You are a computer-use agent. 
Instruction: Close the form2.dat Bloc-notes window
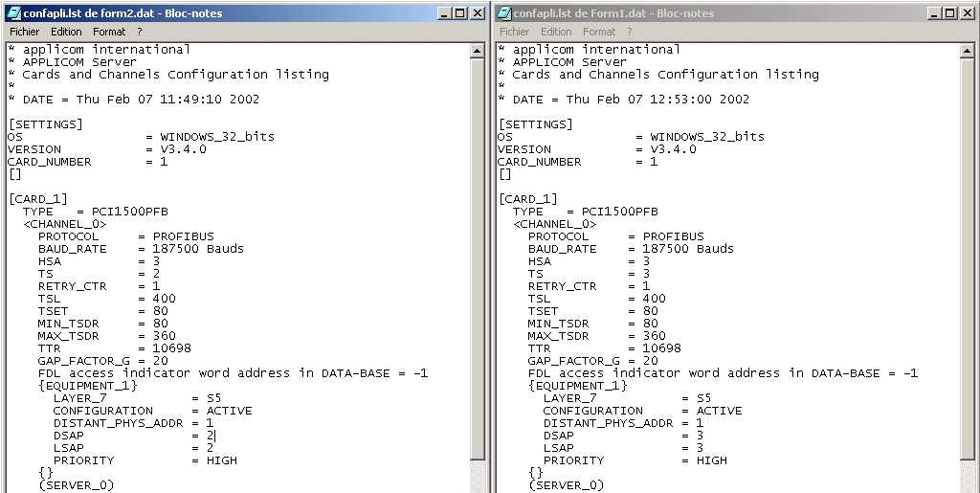point(477,13)
